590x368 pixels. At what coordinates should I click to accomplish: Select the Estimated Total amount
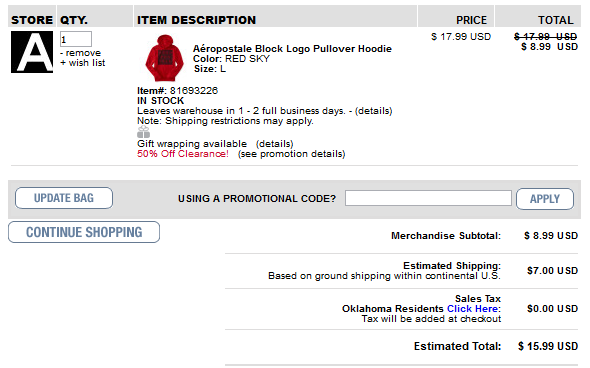coord(548,346)
